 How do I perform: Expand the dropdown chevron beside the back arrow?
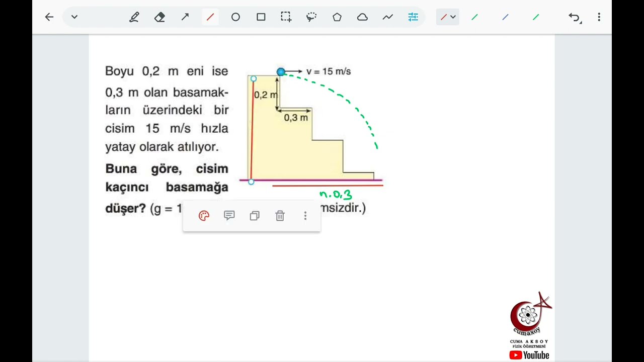click(74, 17)
